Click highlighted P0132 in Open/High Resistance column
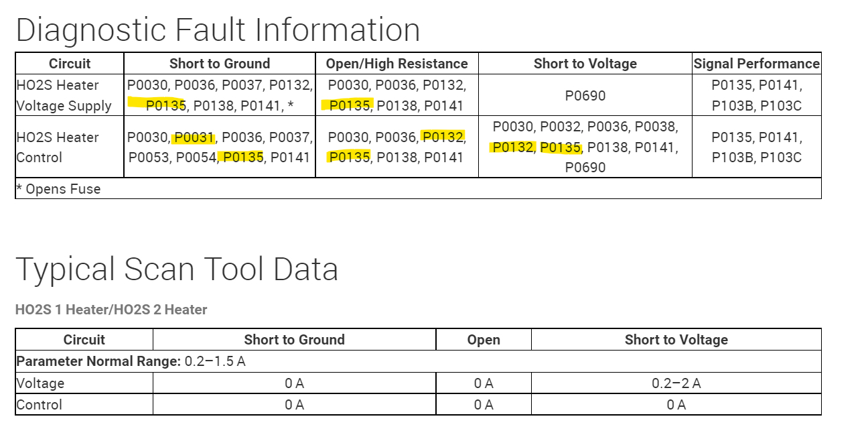Viewport: 868px width, 439px height. click(x=443, y=137)
